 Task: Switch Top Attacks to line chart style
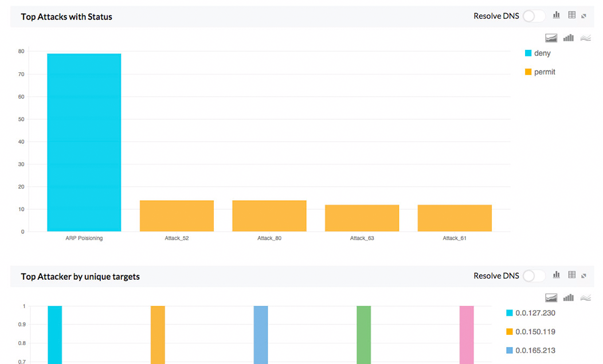pyautogui.click(x=585, y=38)
